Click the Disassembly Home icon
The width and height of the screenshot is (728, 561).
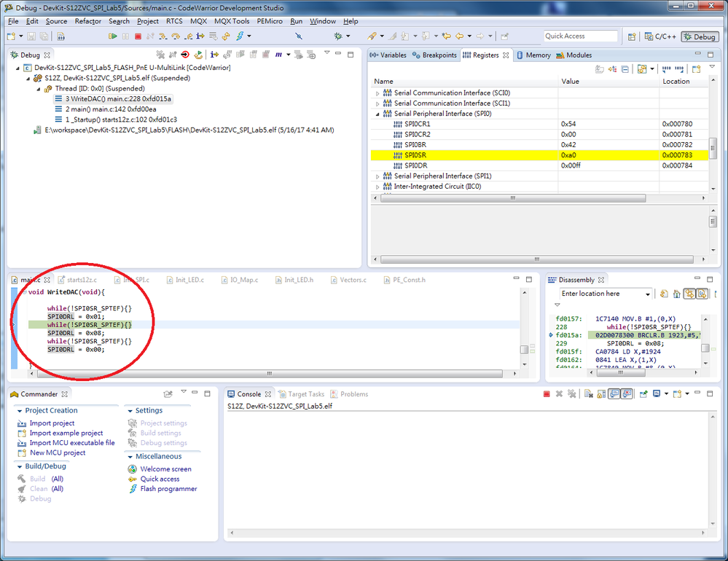click(x=676, y=294)
